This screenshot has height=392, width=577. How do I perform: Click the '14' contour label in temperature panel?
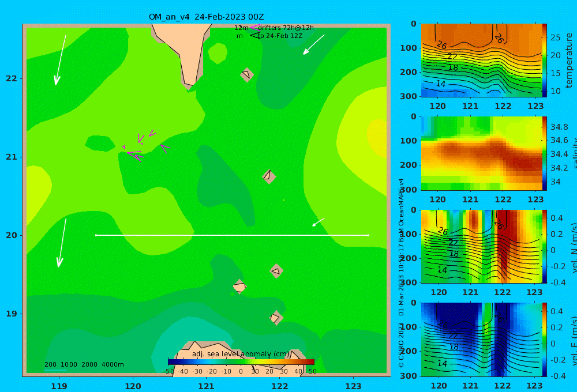point(440,84)
